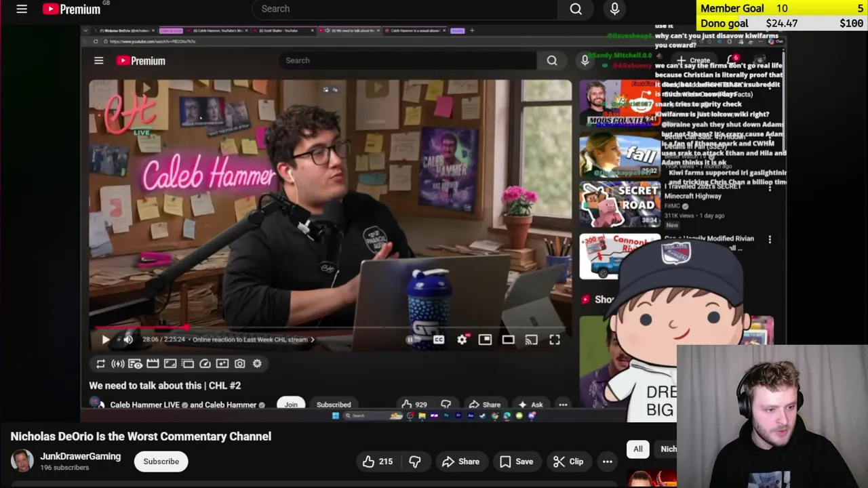Click the recorded browser's search magnifier icon

552,60
